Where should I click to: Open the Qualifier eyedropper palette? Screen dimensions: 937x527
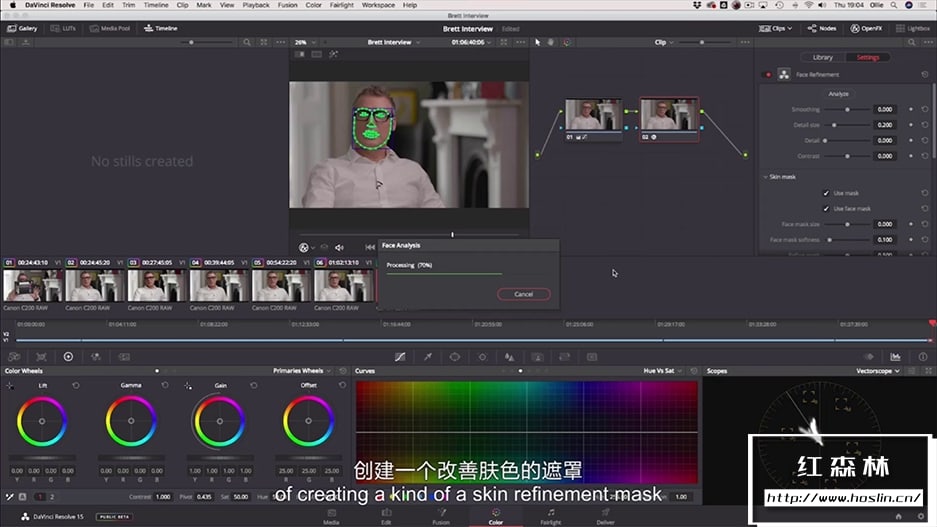tap(428, 357)
